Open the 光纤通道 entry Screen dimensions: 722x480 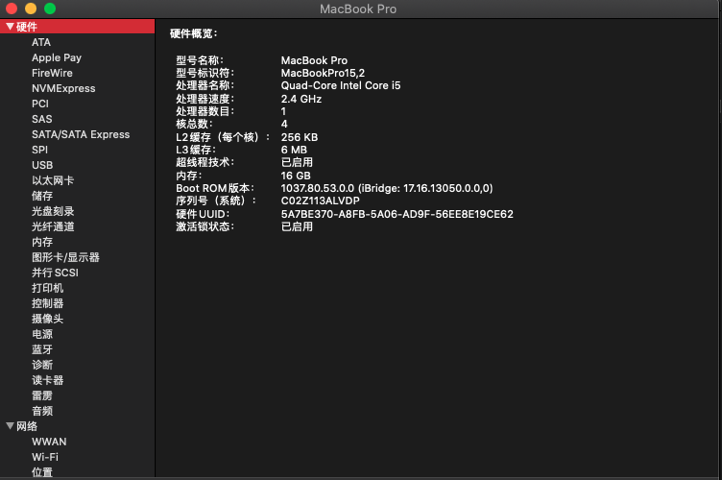[x=53, y=227]
